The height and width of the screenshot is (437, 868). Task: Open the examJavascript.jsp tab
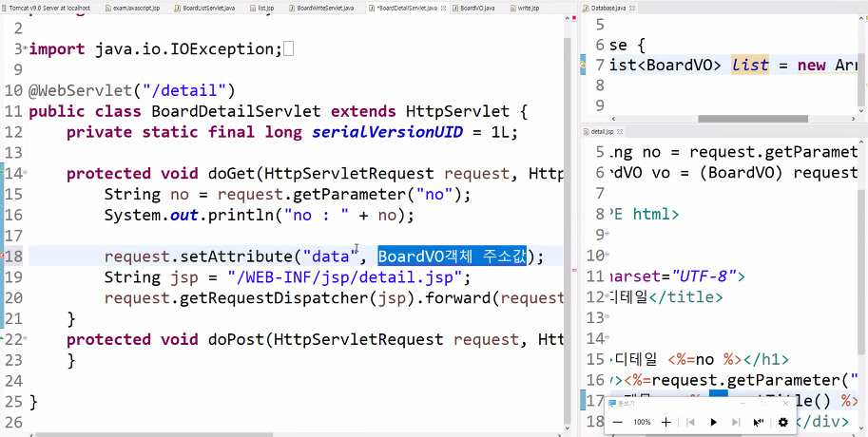(132, 9)
